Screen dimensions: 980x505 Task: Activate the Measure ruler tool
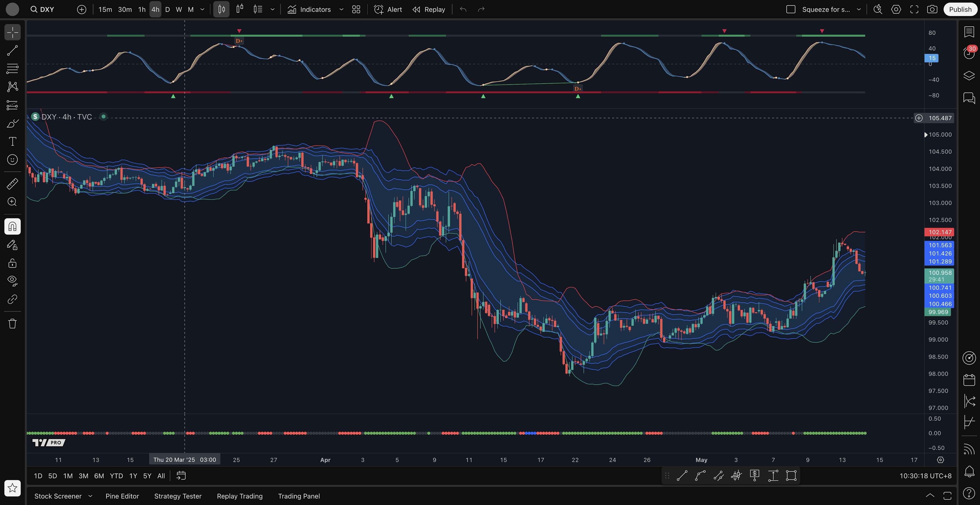pyautogui.click(x=12, y=184)
